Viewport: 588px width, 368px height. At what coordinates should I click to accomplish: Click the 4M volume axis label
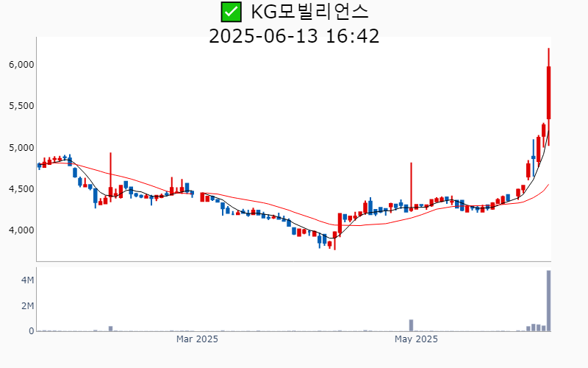pos(27,280)
